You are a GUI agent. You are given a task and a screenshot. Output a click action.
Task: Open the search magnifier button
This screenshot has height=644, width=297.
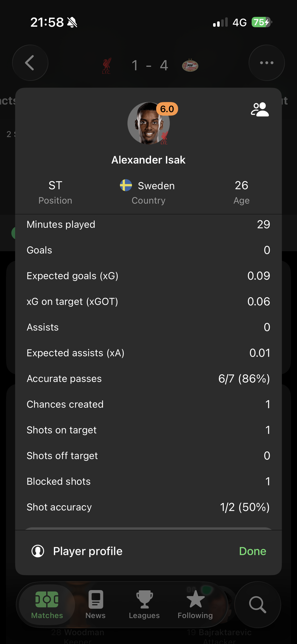coord(257,604)
